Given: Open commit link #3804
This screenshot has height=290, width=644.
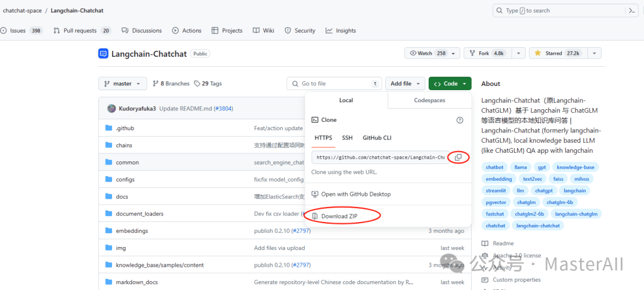Looking at the screenshot, I should [224, 109].
